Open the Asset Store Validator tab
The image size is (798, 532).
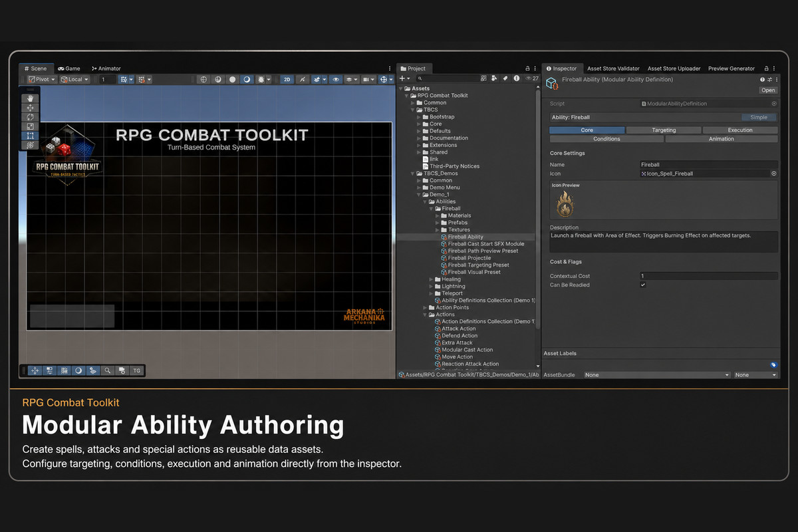pos(613,68)
